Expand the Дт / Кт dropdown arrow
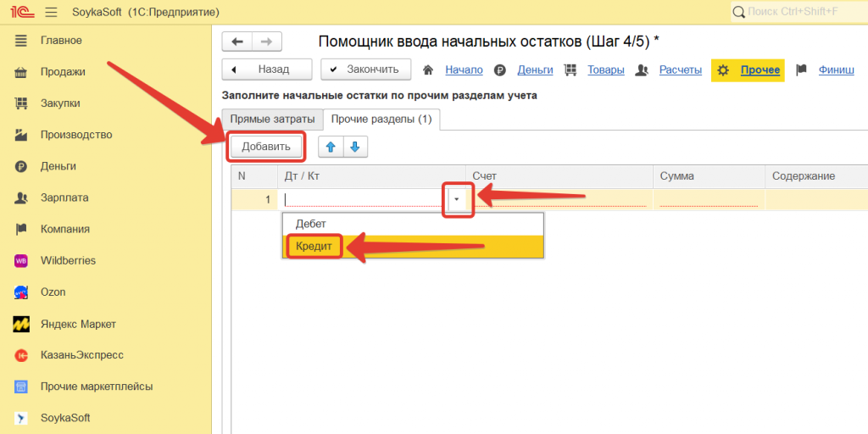This screenshot has height=434, width=868. tap(458, 200)
